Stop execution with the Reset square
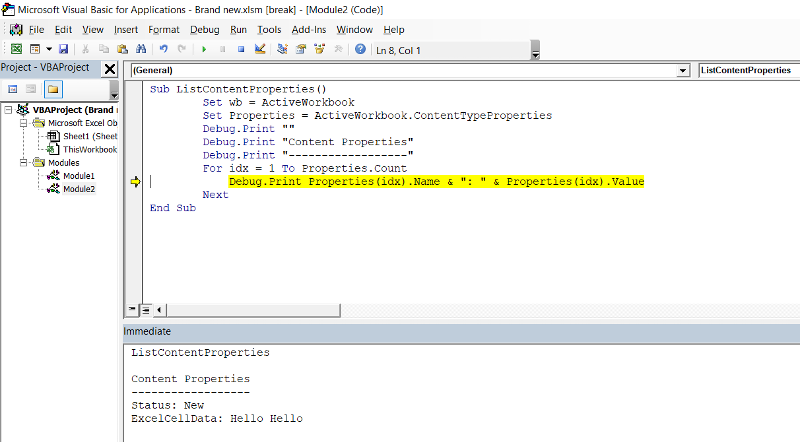This screenshot has height=442, width=800. coord(241,49)
